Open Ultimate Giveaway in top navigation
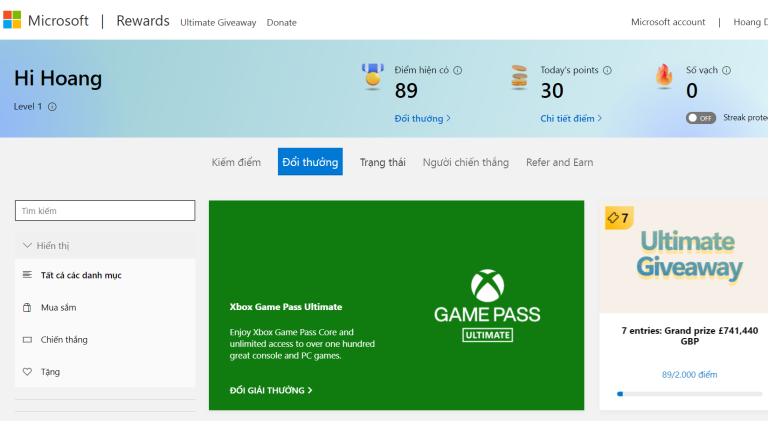Viewport: 768px width, 421px height. [x=218, y=22]
